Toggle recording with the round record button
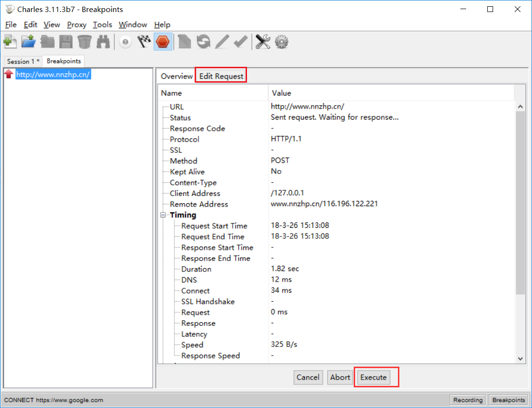Viewport: 532px width, 408px height. (125, 42)
